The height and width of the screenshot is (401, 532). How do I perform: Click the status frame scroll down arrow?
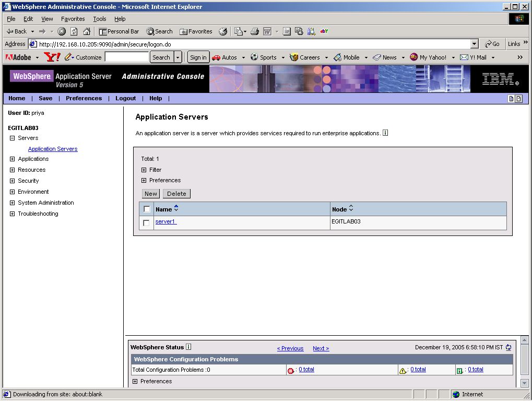[x=525, y=383]
